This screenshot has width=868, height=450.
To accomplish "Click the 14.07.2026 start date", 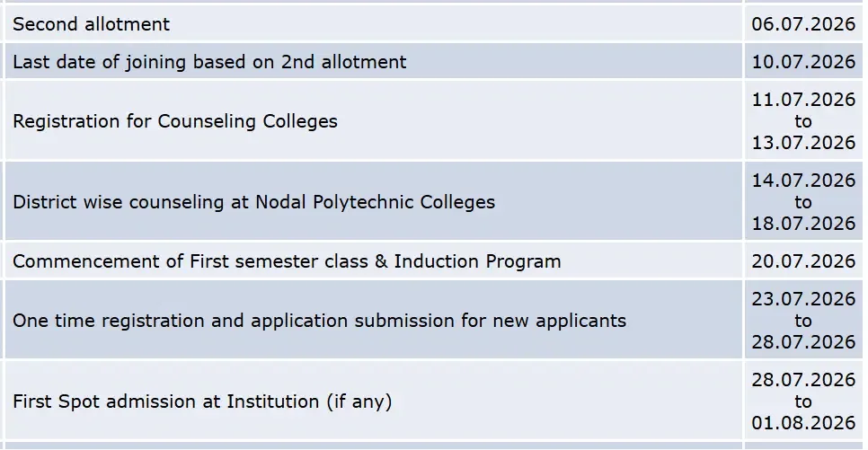I will coord(803,181).
